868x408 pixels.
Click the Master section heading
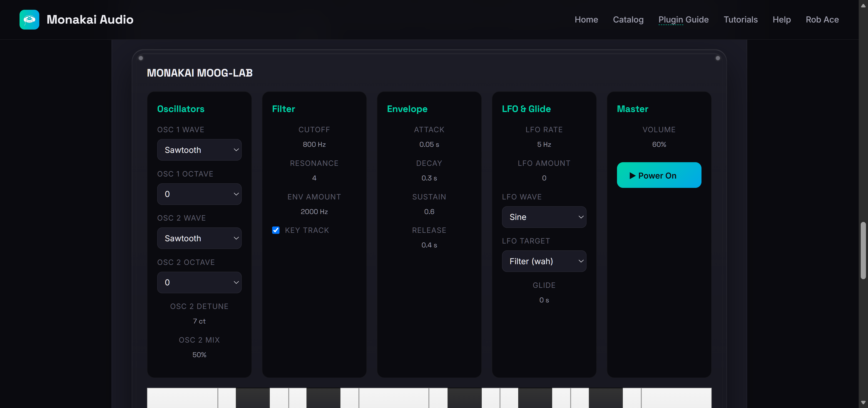[x=632, y=109]
